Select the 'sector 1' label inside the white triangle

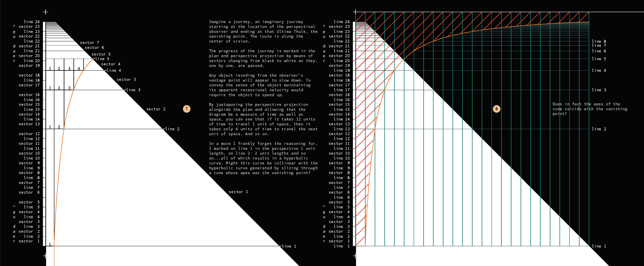click(x=238, y=192)
